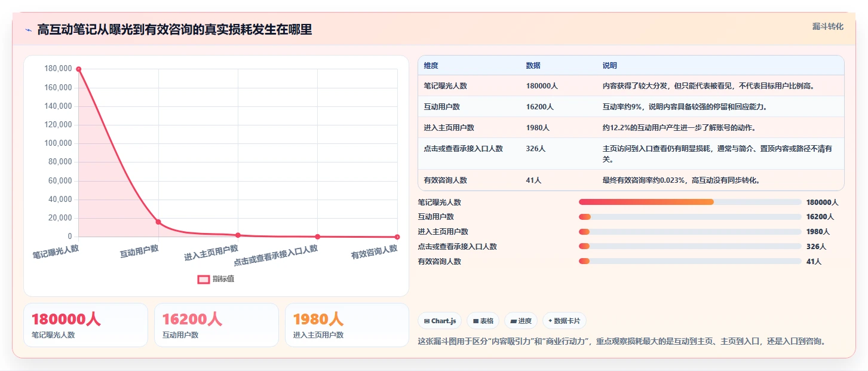Click the main title 高互动笔记从曝光到有效咨询
The height and width of the screenshot is (371, 868).
pyautogui.click(x=174, y=30)
